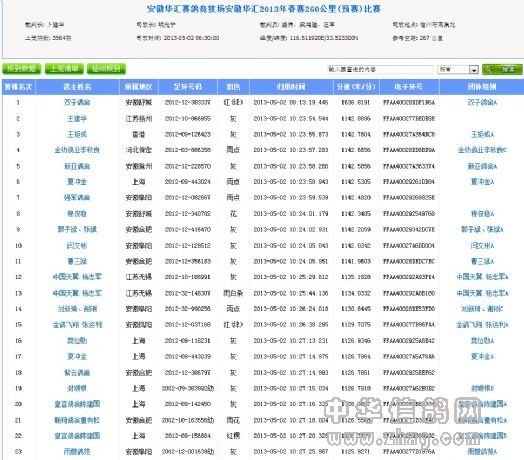Open the dropdown arrow beside search box

pos(474,70)
